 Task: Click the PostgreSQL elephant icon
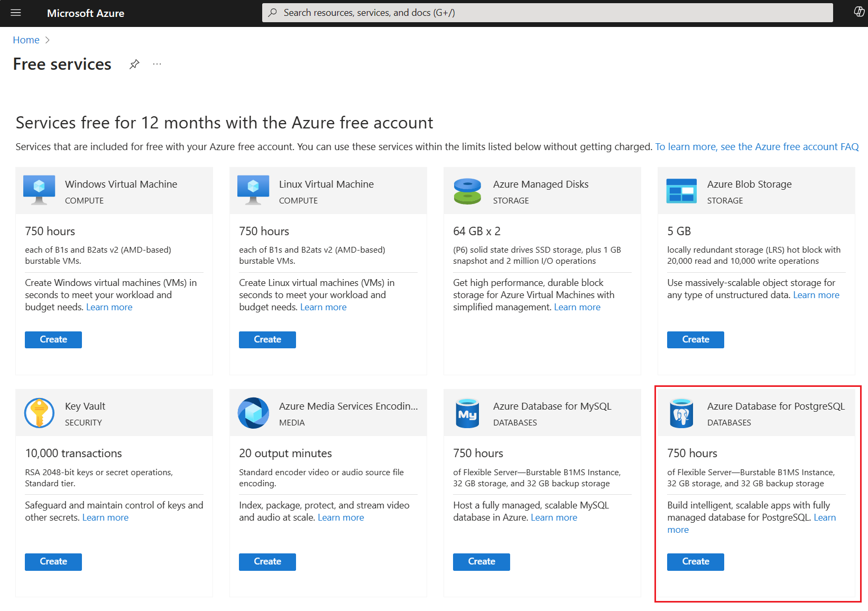[x=681, y=413]
